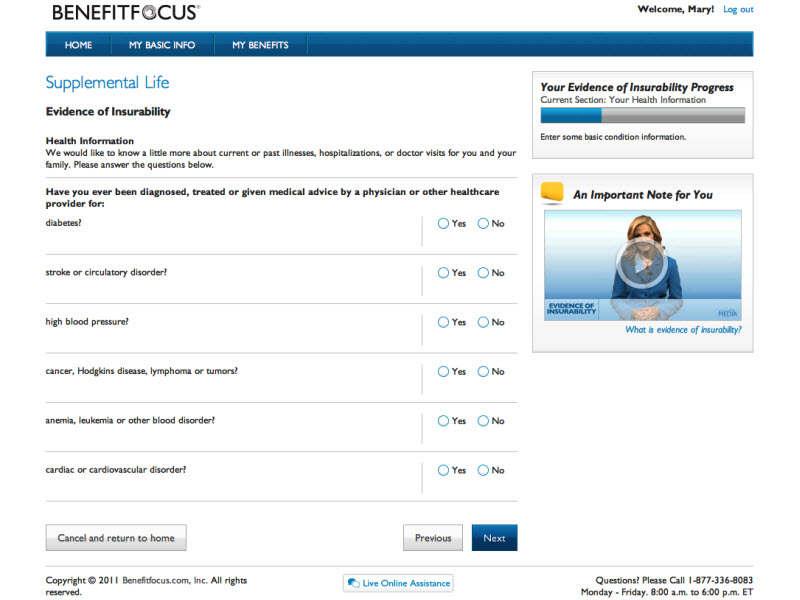Viewport: 800px width, 600px height.
Task: Click the 'Welcome, Mary!' text
Action: (676, 9)
